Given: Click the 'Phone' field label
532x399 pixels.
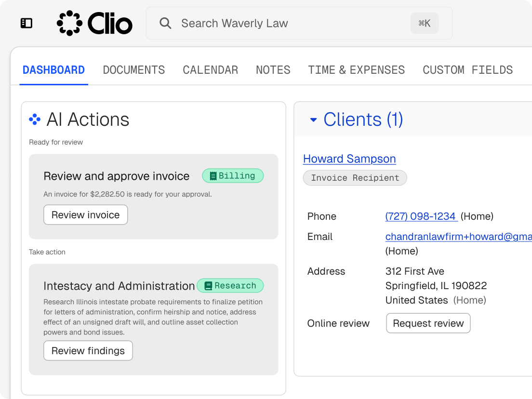Looking at the screenshot, I should pos(321,216).
